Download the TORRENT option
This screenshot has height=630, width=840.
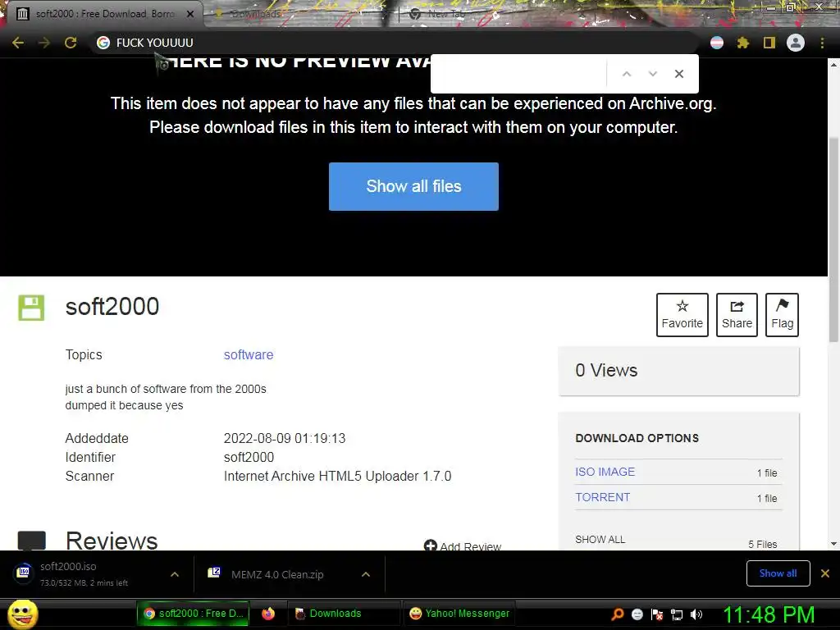point(603,497)
